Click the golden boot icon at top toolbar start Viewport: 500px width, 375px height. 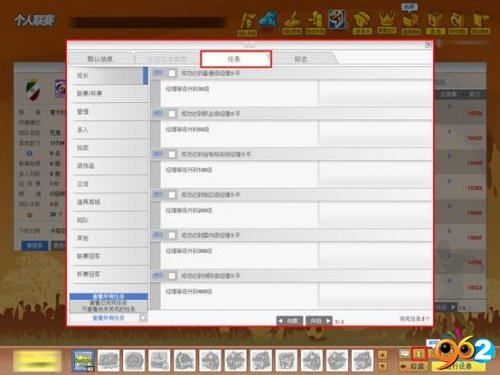pyautogui.click(x=248, y=23)
